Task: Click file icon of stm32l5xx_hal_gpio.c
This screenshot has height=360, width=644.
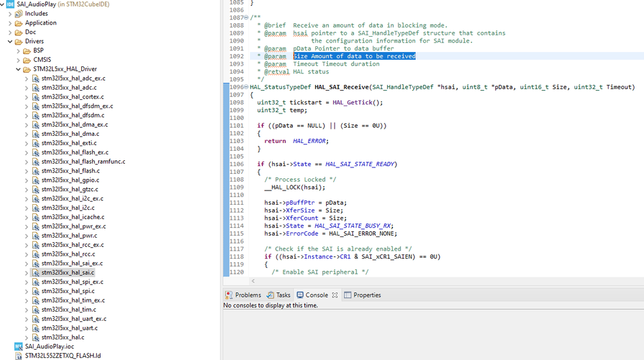Action: pyautogui.click(x=35, y=180)
